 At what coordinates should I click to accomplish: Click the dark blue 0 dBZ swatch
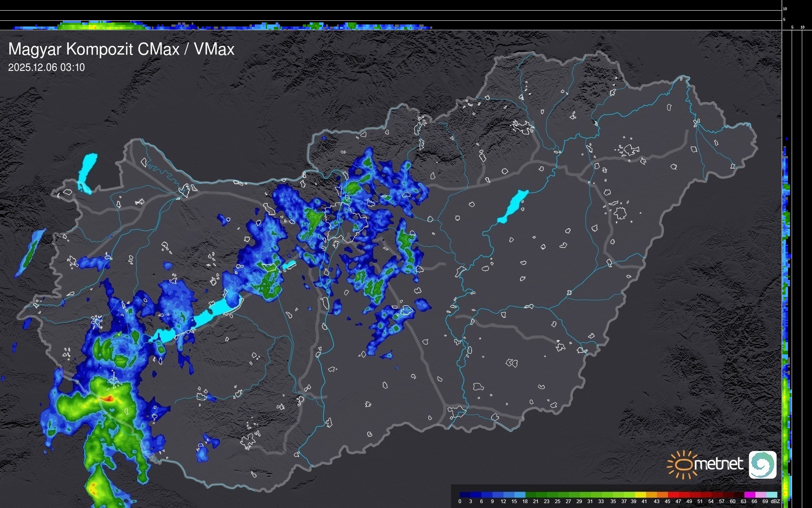pyautogui.click(x=465, y=495)
